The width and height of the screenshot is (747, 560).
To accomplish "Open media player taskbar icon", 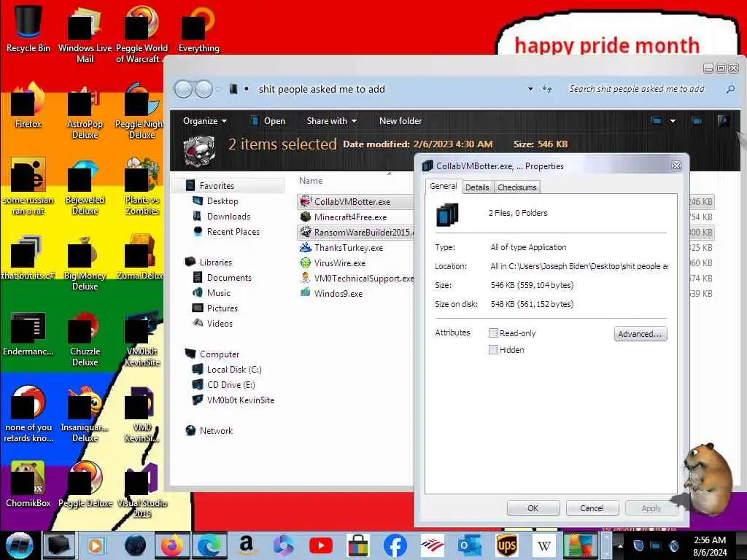I will pyautogui.click(x=96, y=545).
